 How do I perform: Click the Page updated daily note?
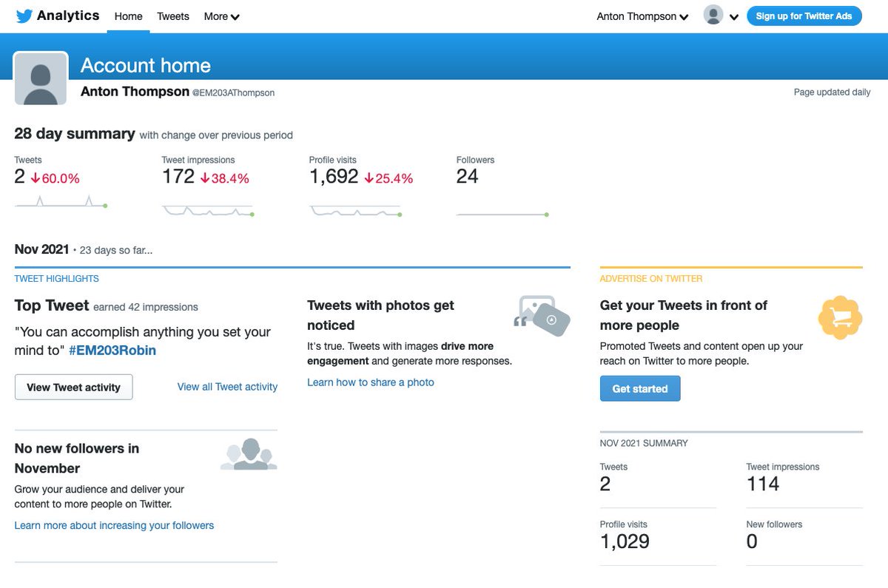832,92
